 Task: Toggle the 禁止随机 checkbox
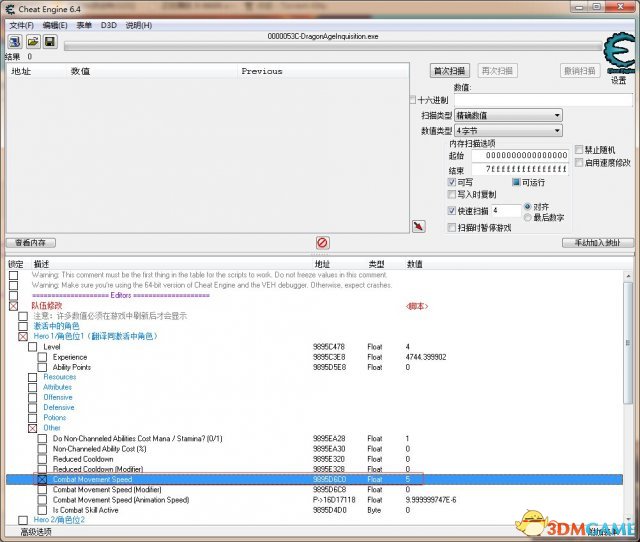coord(579,150)
